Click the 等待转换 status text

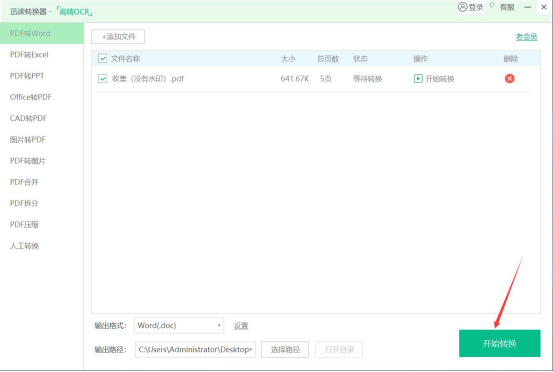tap(367, 79)
